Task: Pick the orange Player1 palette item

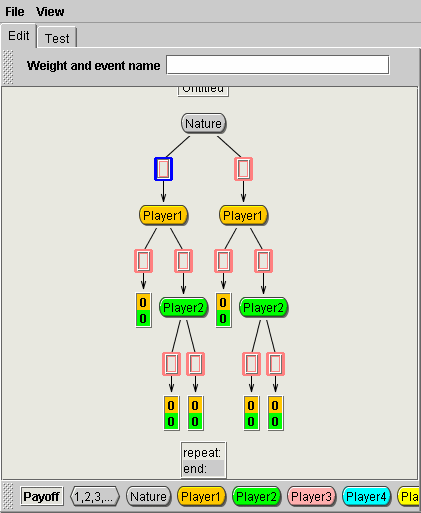Action: point(201,496)
